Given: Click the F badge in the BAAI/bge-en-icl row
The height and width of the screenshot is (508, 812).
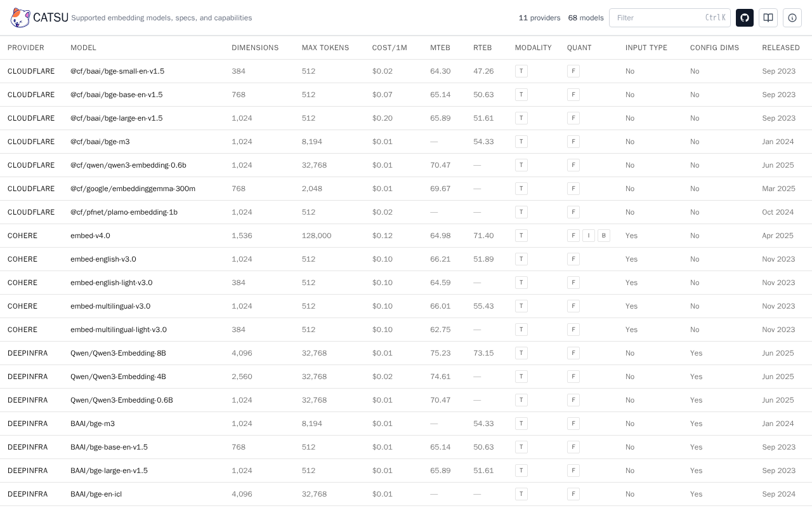Looking at the screenshot, I should (x=573, y=494).
